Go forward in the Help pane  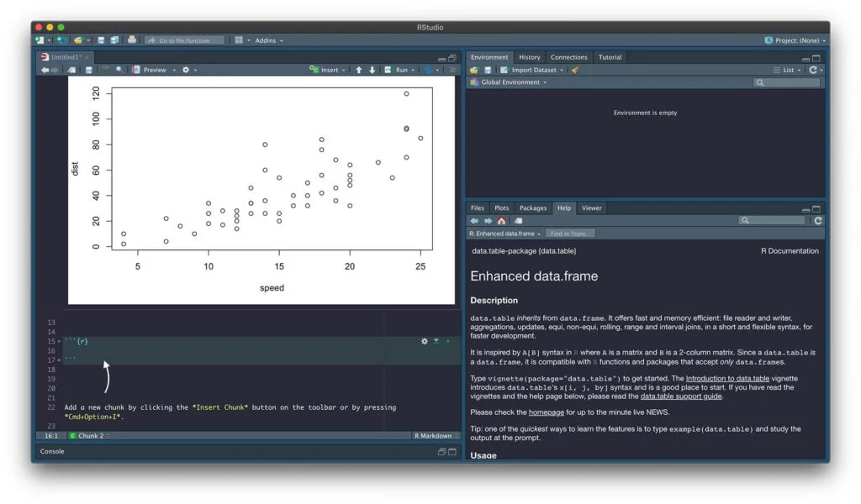click(x=488, y=220)
